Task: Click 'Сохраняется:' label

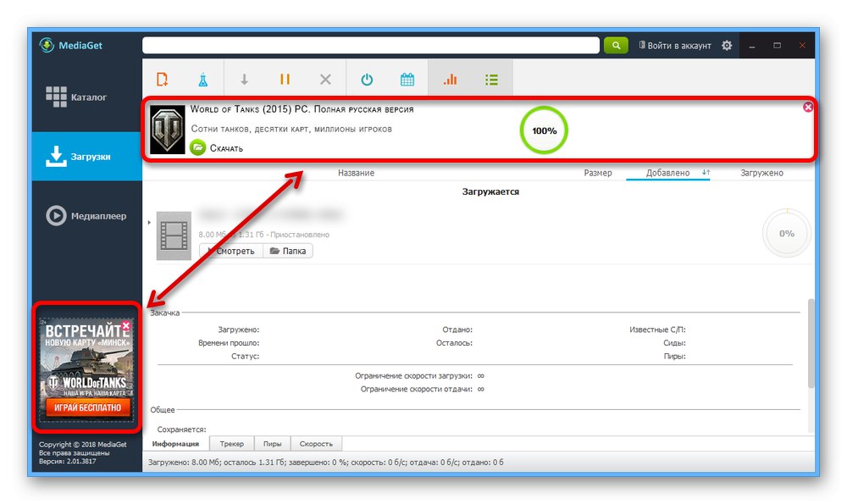Action: coord(181,429)
